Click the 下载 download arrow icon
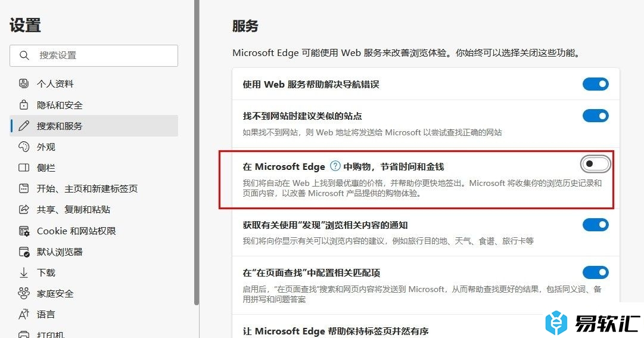The height and width of the screenshot is (338, 644). [24, 272]
